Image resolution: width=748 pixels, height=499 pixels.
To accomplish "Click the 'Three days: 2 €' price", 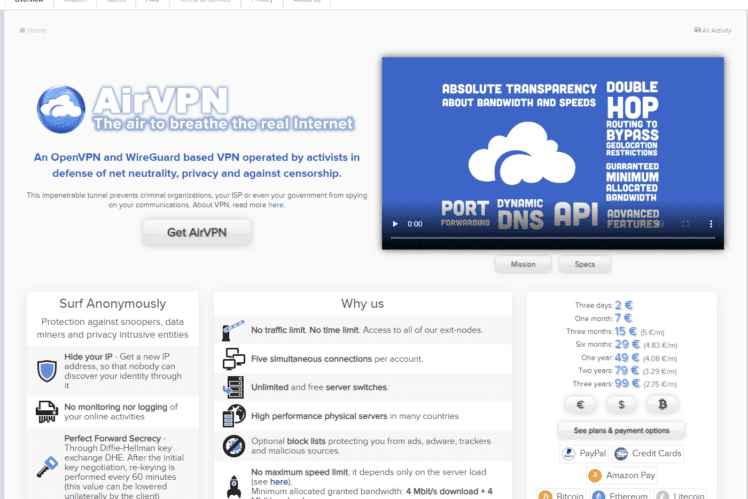I will coord(604,305).
